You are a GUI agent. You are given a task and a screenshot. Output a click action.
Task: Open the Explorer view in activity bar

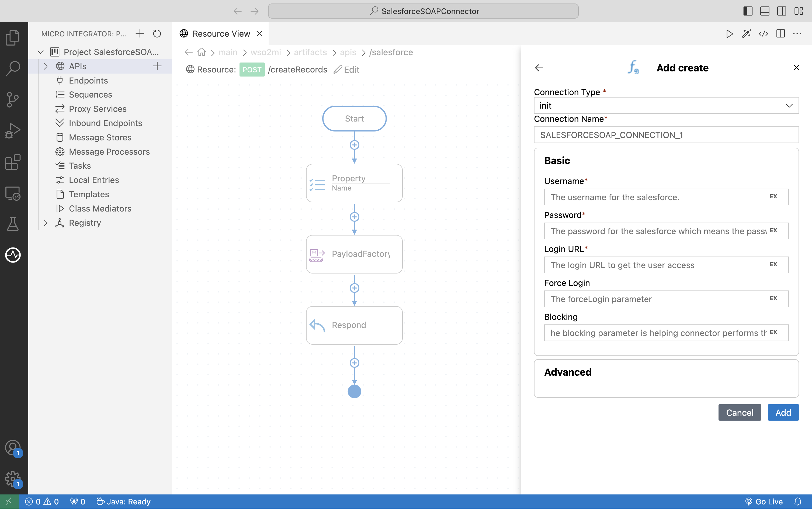(x=13, y=37)
